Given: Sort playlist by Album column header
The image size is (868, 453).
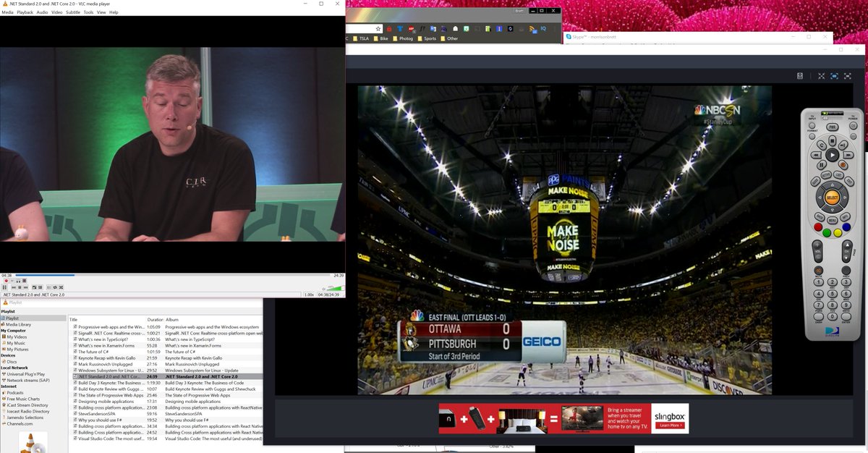Looking at the screenshot, I should click(x=172, y=319).
